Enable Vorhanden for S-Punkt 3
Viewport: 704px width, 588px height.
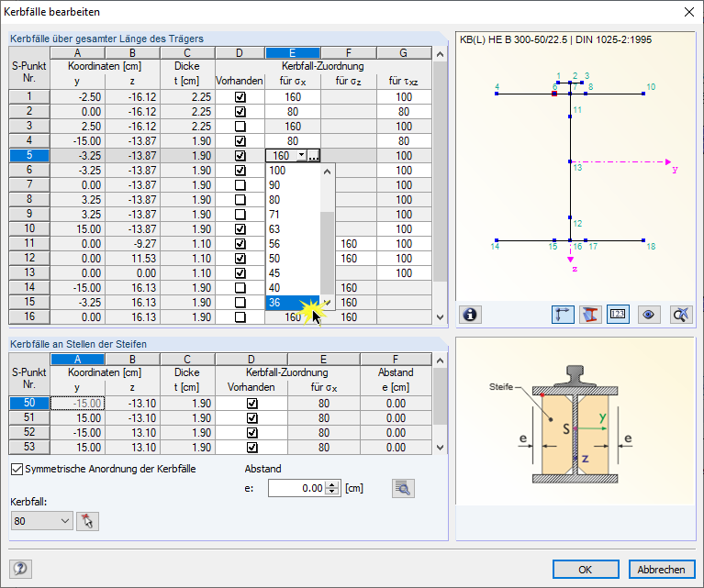240,126
